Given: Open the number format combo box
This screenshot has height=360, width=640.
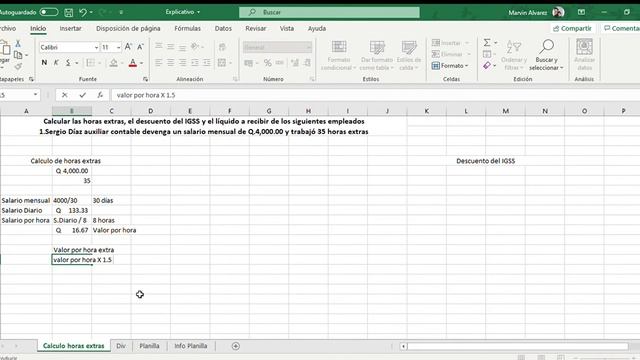Looking at the screenshot, I should (x=277, y=47).
